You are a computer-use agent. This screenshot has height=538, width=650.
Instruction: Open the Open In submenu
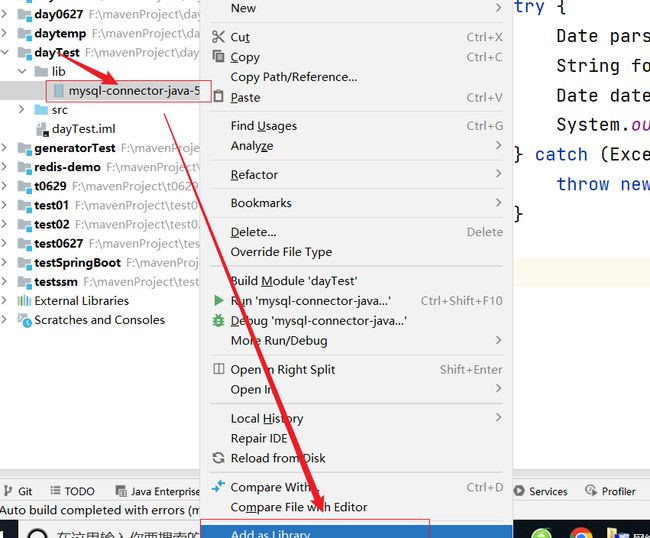point(357,390)
